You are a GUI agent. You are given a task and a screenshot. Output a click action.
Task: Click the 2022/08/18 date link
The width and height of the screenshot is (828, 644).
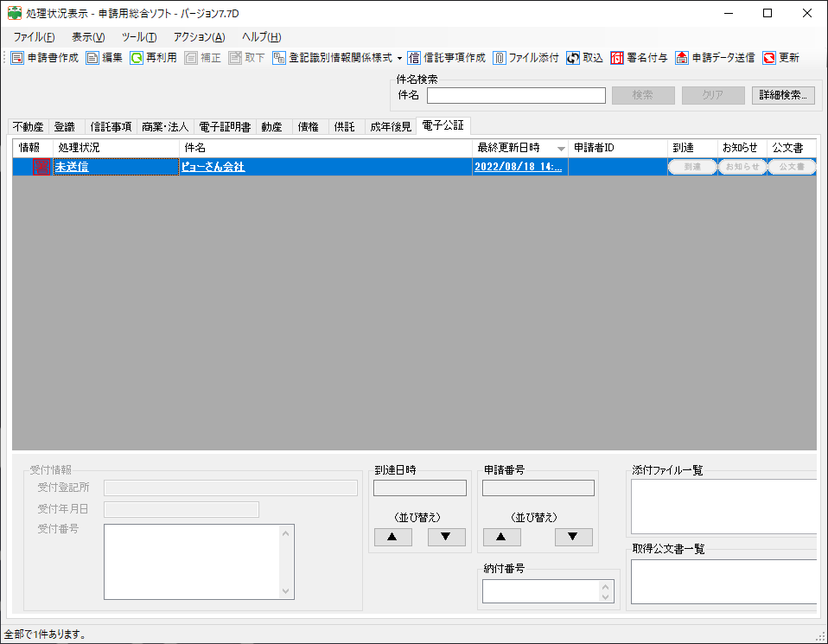518,167
